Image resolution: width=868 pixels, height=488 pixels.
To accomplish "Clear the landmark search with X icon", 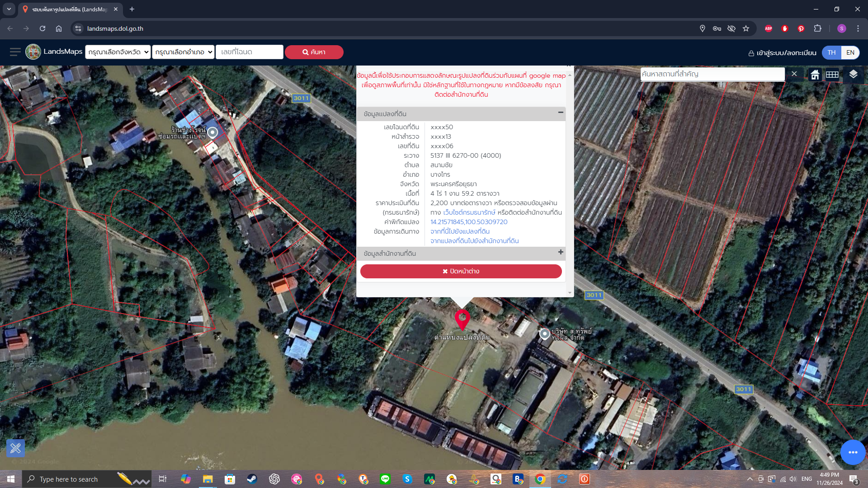I will pyautogui.click(x=794, y=74).
